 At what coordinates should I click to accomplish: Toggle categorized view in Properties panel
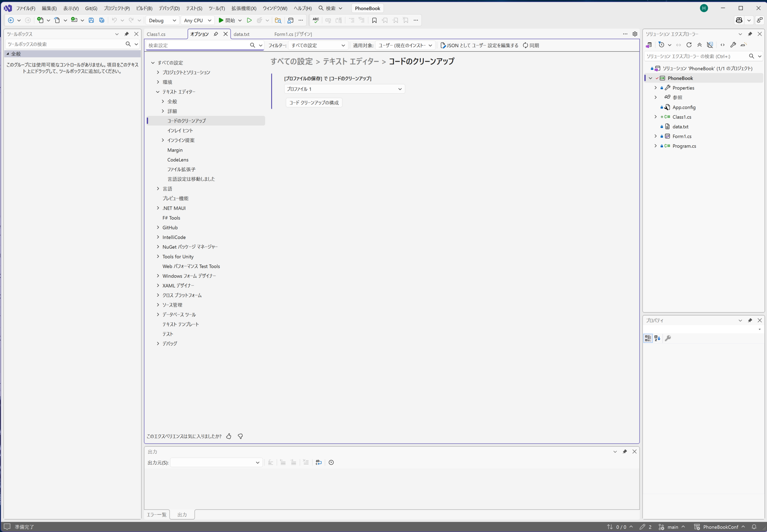click(x=648, y=338)
